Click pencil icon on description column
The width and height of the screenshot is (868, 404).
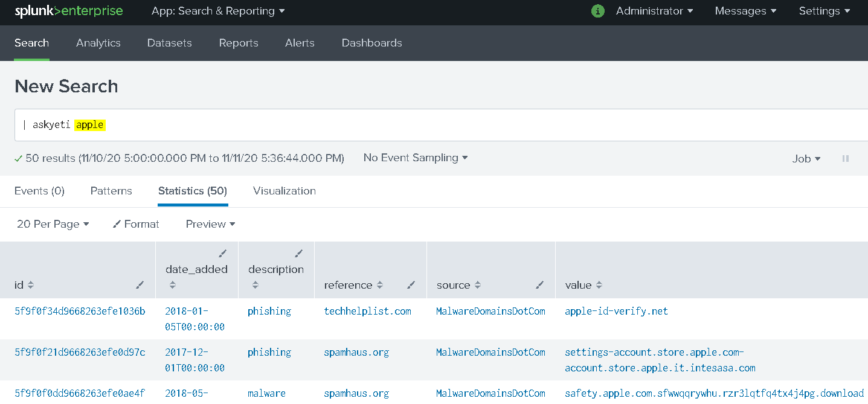coord(298,254)
